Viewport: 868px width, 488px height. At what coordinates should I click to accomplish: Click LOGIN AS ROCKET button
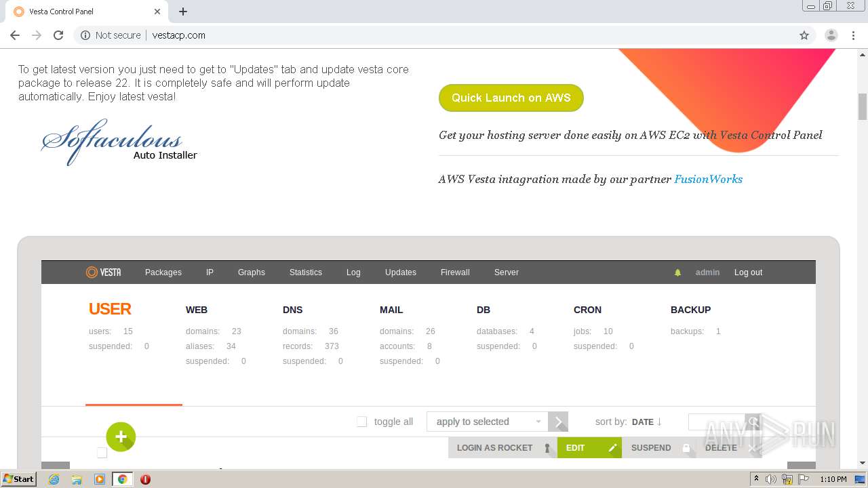[x=502, y=447]
